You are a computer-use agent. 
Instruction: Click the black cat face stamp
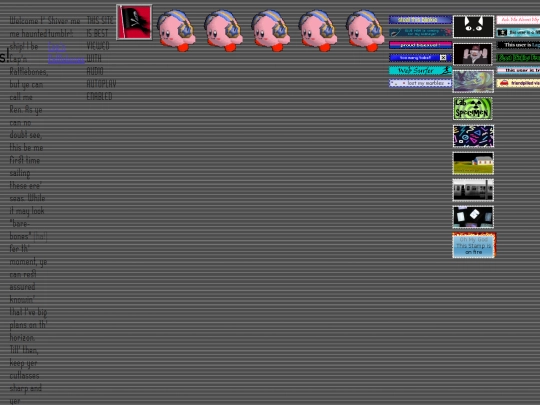pos(473,27)
